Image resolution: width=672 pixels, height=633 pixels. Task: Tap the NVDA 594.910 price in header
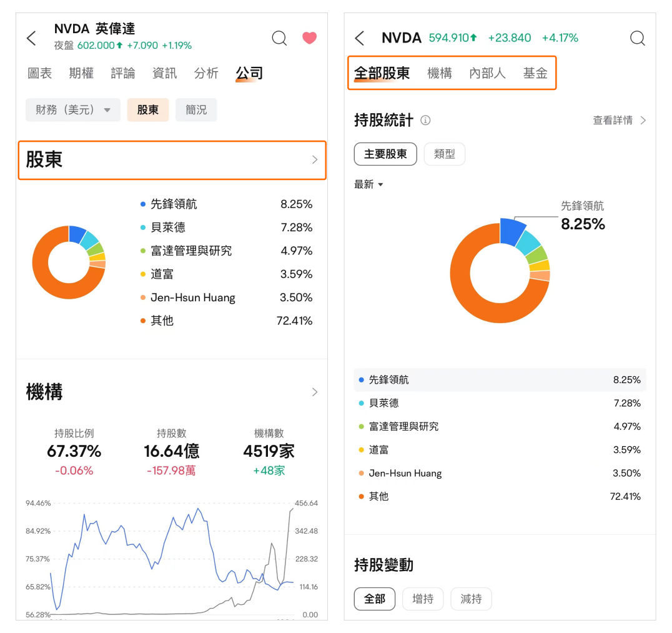[453, 38]
